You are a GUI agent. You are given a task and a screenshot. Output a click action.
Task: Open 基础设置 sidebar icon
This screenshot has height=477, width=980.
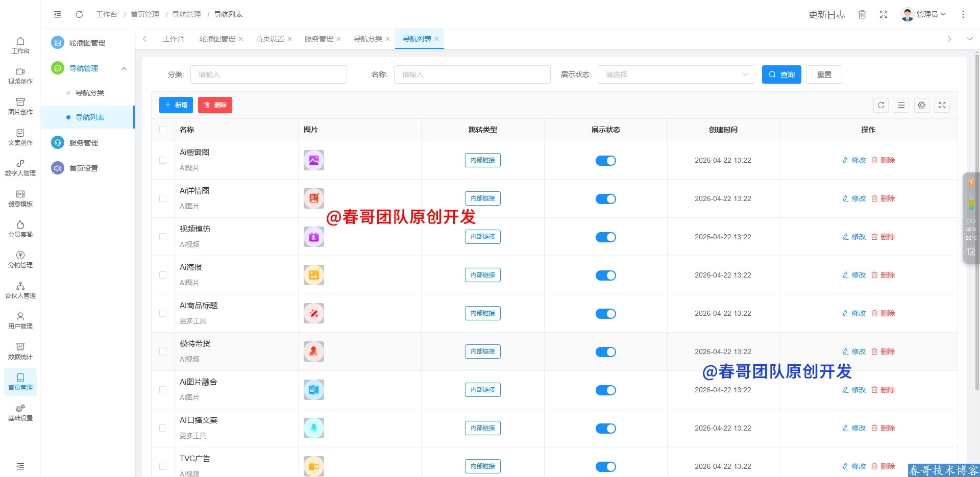point(20,413)
